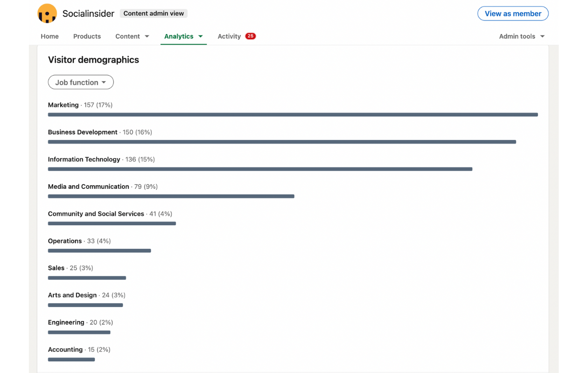The height and width of the screenshot is (373, 588).
Task: Click the Engineering visitor bar
Action: [x=79, y=332]
